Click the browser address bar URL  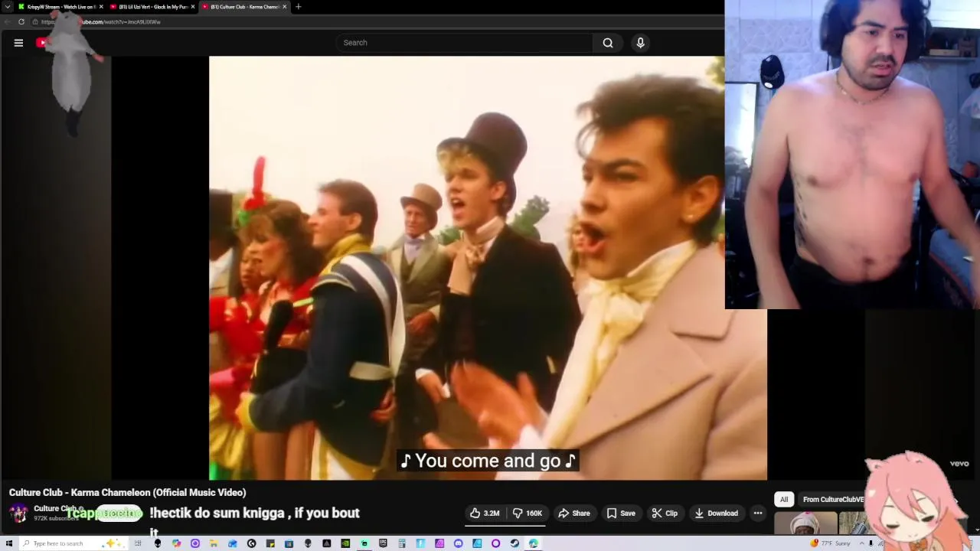tap(100, 21)
